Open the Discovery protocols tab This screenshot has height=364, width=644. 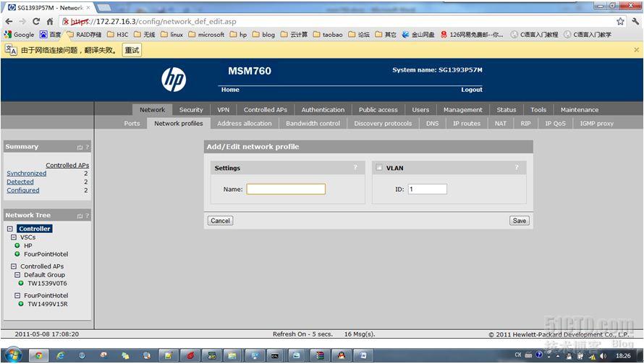[383, 123]
